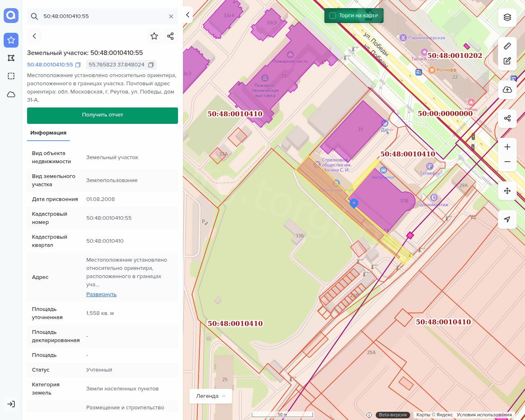This screenshot has height=420, width=525.
Task: Open the draw/edit tool on map
Action: point(507,61)
